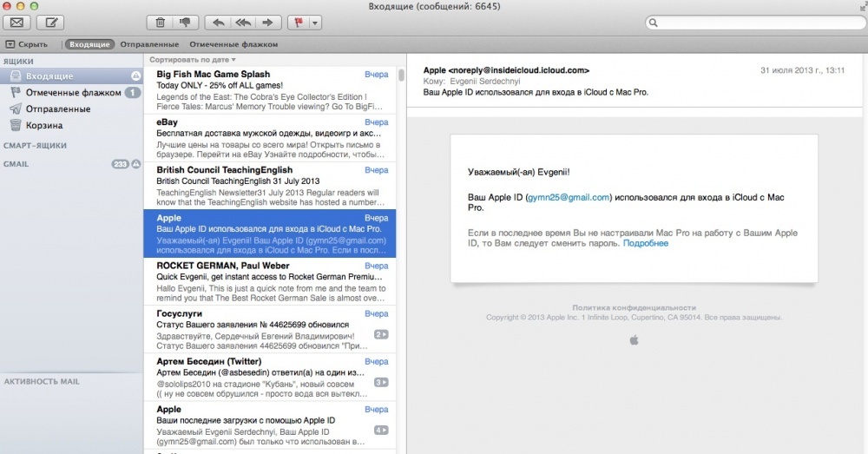Image resolution: width=868 pixels, height=454 pixels.
Task: Expand the Twitter thread count badge 3
Action: click(x=381, y=382)
